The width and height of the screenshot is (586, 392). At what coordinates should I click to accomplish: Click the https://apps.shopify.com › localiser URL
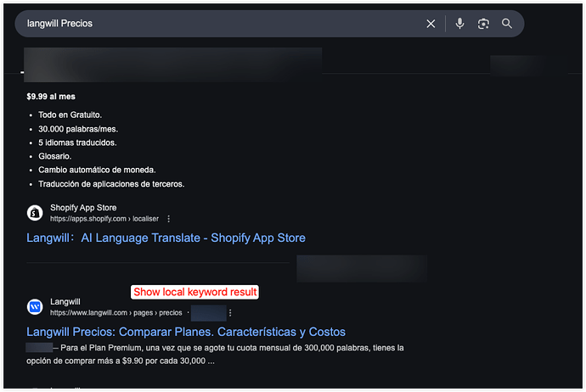[x=104, y=219]
